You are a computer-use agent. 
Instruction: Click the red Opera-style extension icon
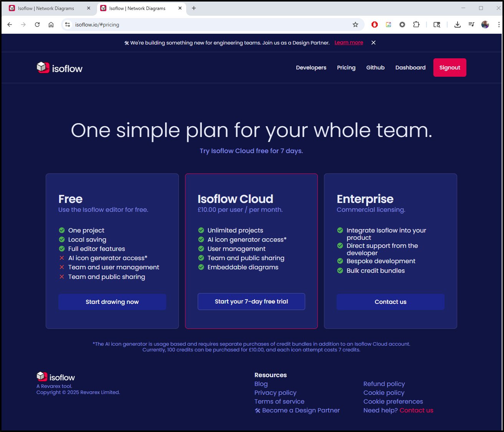(375, 25)
